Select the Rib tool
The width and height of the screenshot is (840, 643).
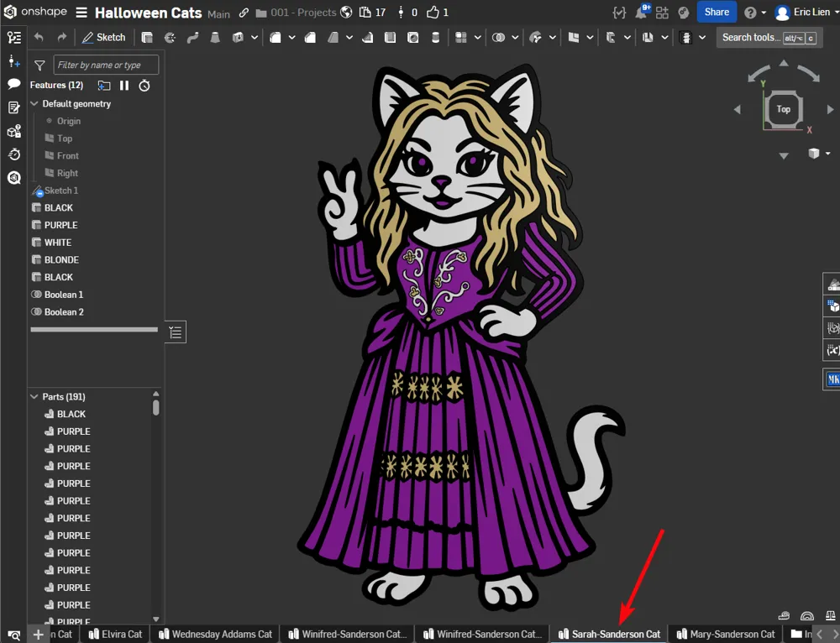[x=368, y=38]
